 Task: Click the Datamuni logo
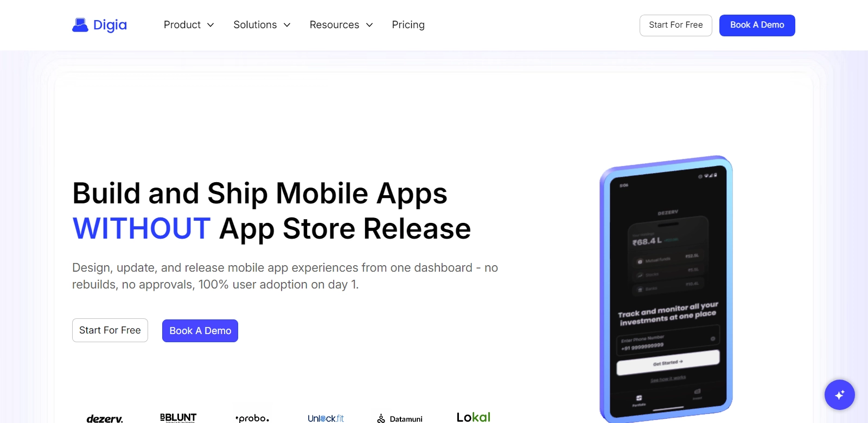(400, 418)
